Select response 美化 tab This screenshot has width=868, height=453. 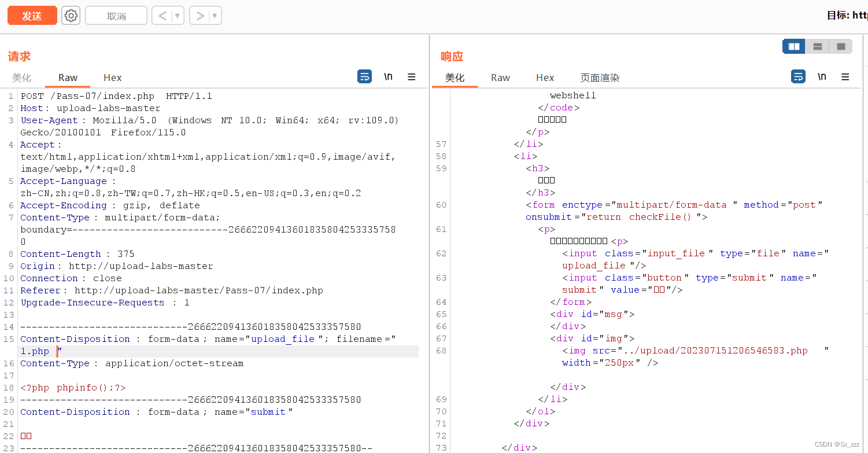pos(455,78)
